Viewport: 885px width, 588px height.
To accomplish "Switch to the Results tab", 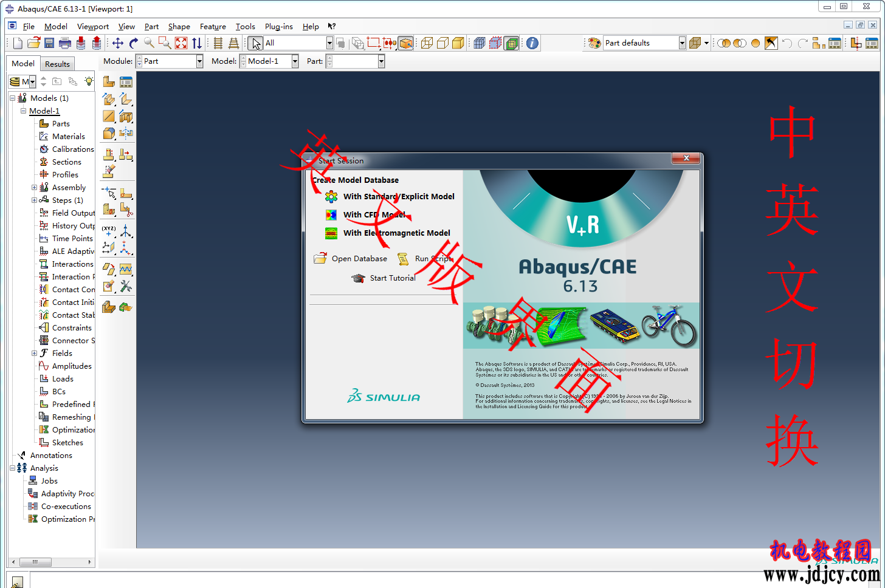I will pyautogui.click(x=57, y=64).
